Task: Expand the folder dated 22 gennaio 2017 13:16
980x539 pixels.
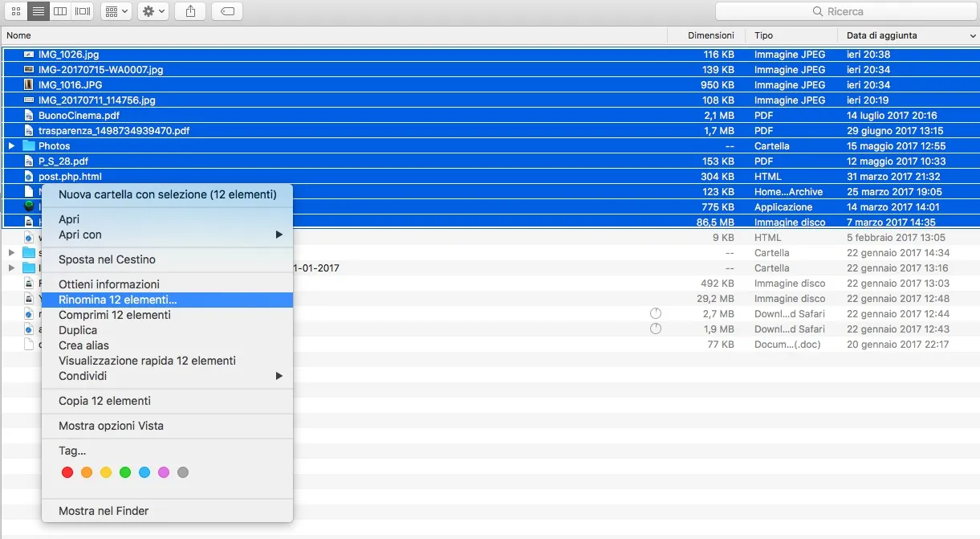Action: point(11,268)
